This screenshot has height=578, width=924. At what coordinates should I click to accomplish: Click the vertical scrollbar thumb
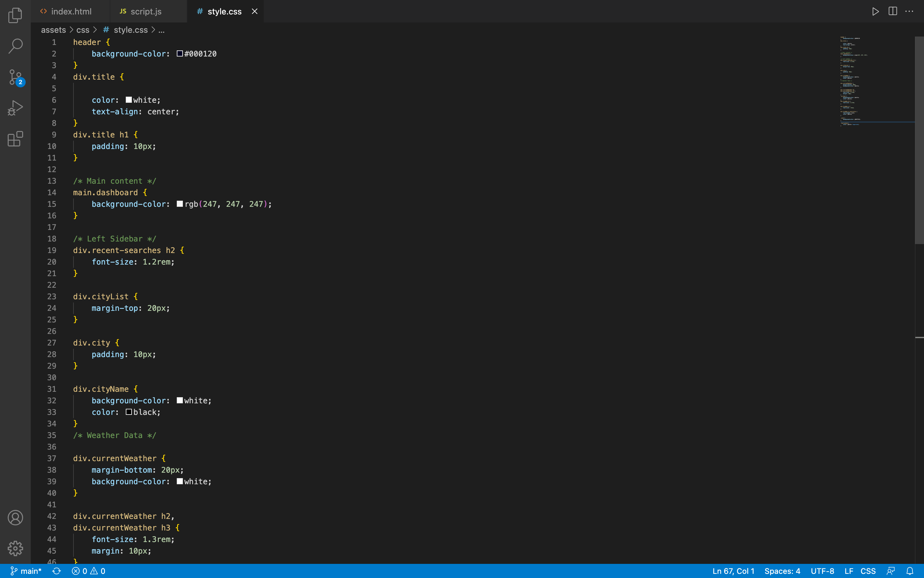919,140
